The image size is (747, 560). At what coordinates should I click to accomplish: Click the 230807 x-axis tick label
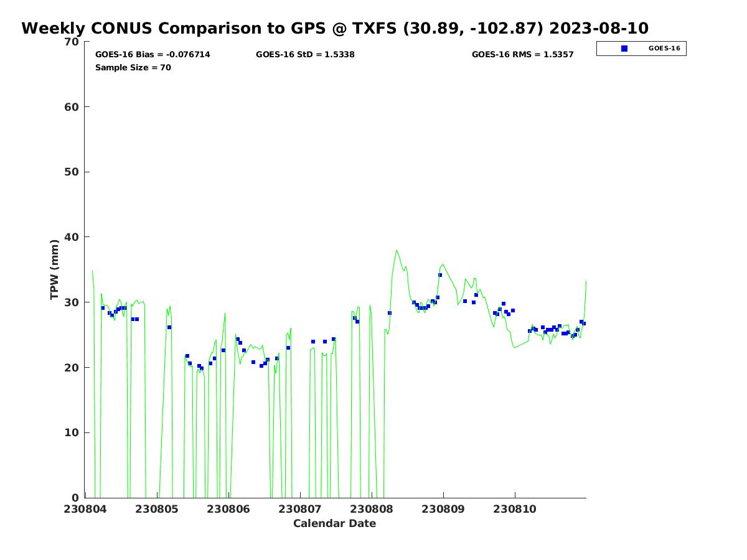click(x=300, y=509)
